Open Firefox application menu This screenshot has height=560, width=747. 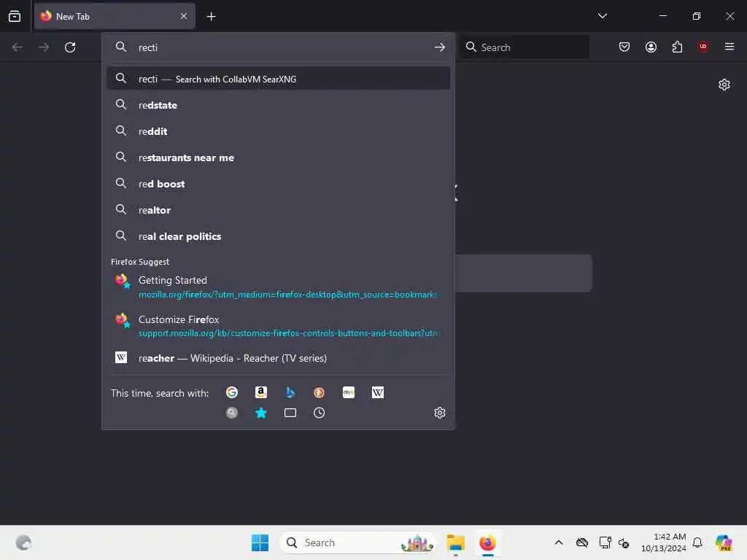pyautogui.click(x=729, y=47)
